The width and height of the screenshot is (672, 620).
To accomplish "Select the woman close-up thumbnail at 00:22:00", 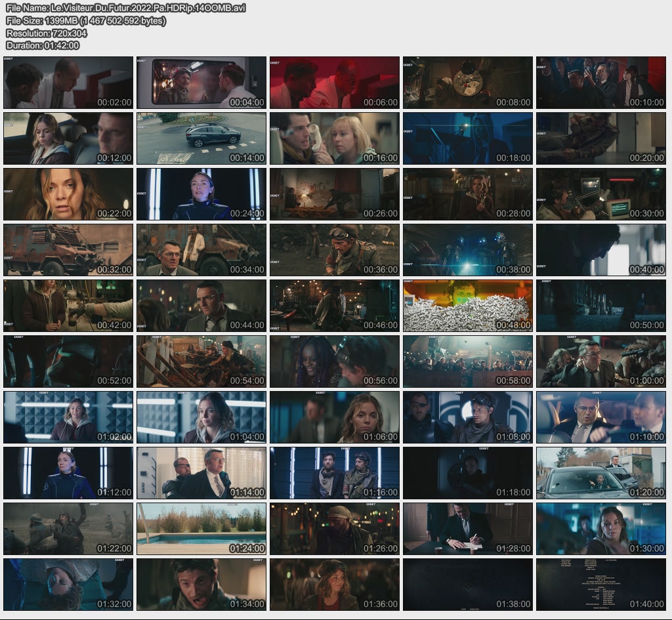I will pos(68,194).
